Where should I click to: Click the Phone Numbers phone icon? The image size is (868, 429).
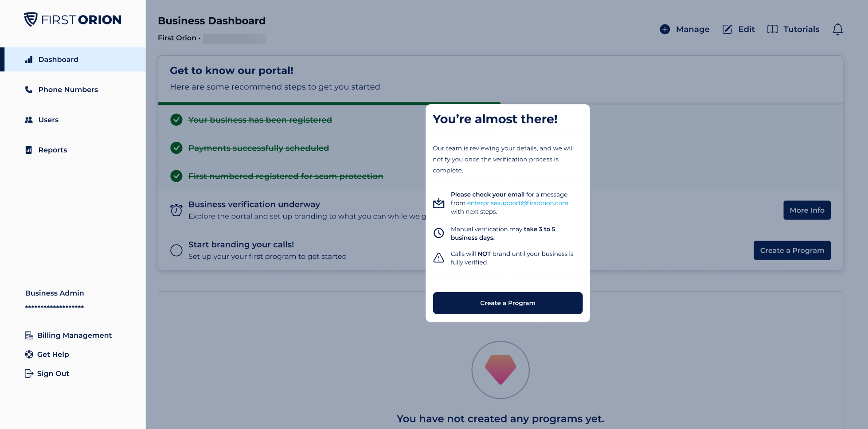click(29, 90)
